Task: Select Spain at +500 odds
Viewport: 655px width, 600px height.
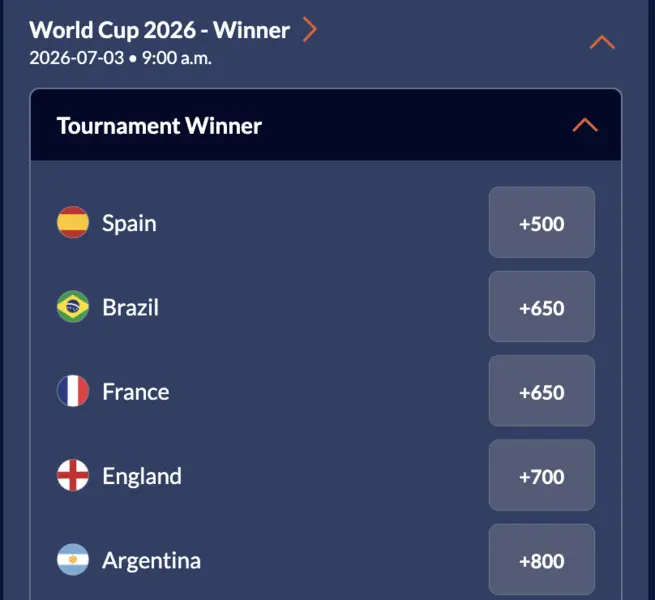Action: [x=541, y=223]
